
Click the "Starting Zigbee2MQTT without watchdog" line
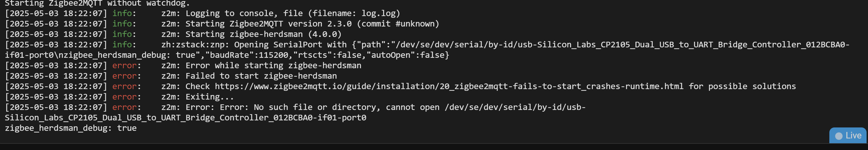97,3
